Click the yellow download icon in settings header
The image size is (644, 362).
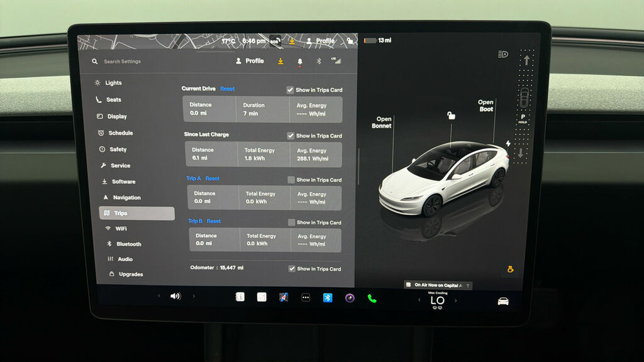tap(280, 61)
